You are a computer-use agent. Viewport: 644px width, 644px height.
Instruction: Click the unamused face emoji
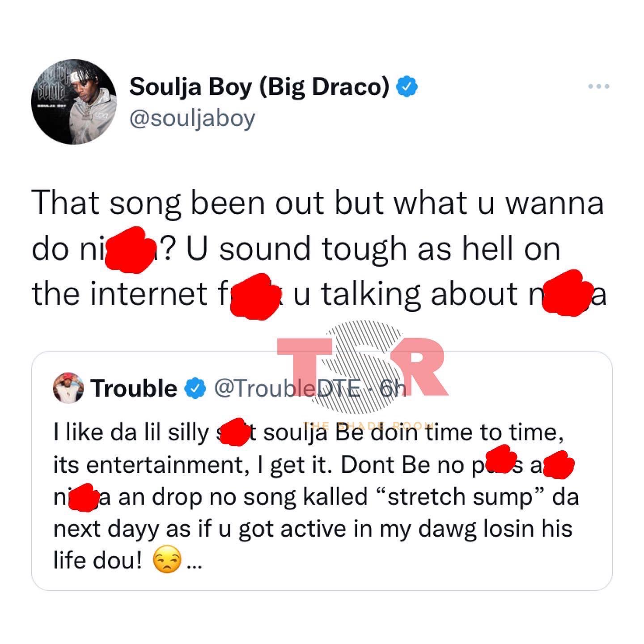(167, 560)
